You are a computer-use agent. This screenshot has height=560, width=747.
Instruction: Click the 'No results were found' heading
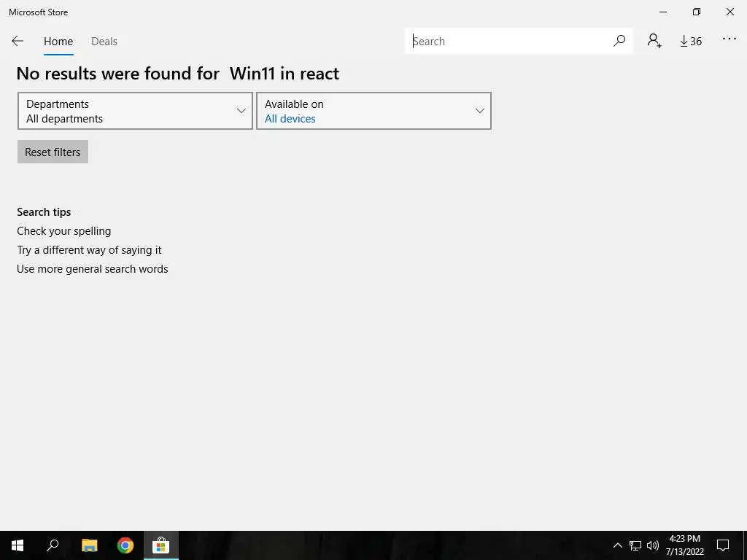click(178, 74)
